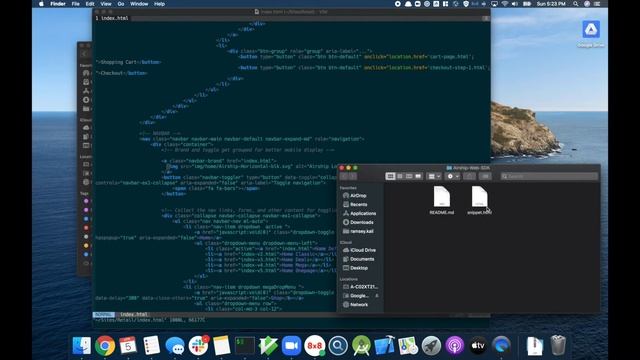The height and width of the screenshot is (360, 640).
Task: Open volume control in menu bar
Action: coord(515,4)
